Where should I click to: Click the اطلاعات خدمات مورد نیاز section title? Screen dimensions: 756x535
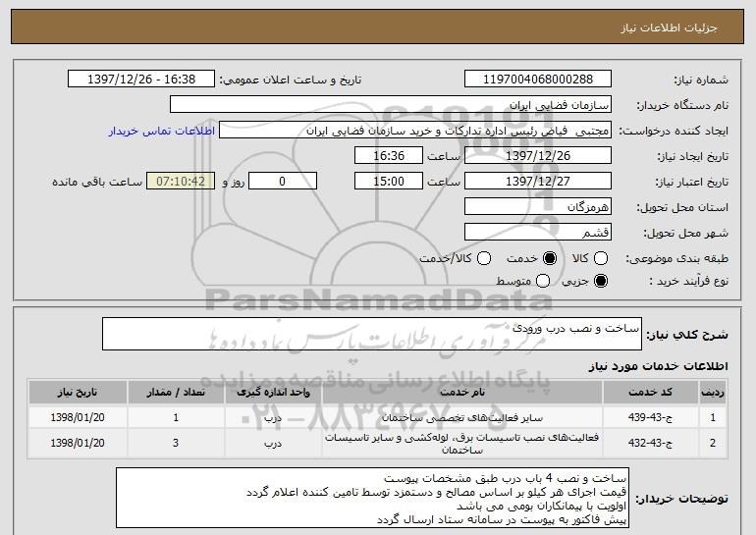pyautogui.click(x=658, y=366)
